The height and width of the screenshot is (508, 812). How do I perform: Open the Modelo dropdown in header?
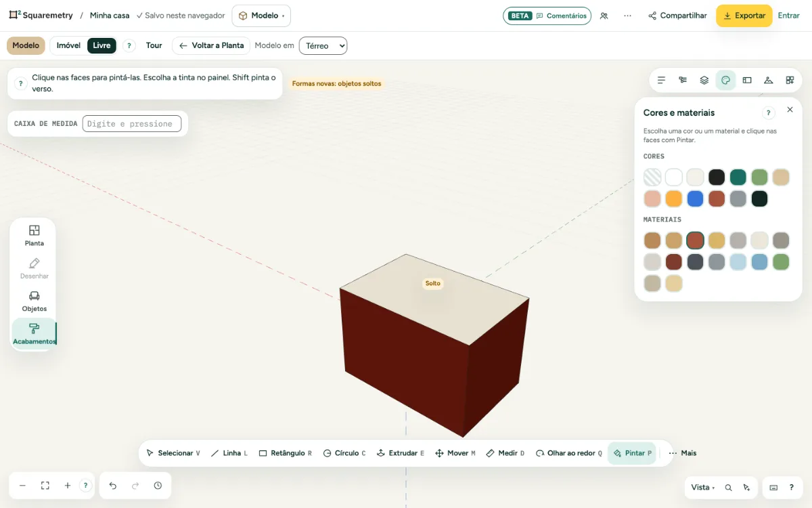pyautogui.click(x=261, y=16)
